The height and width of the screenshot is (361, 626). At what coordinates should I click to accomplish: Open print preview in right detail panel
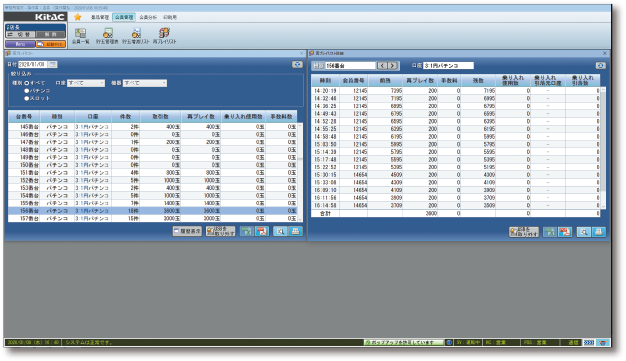[x=584, y=232]
